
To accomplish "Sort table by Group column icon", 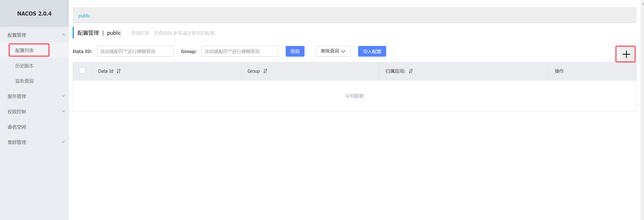I will coord(265,71).
